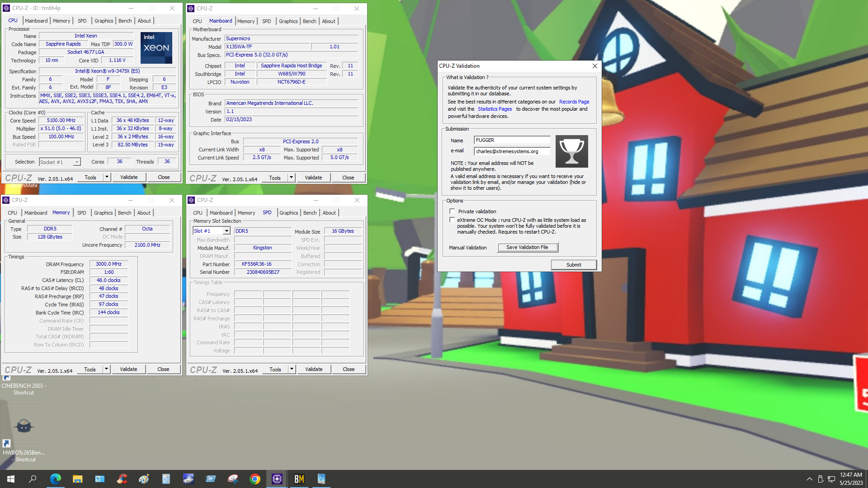Click Name field containing FUGGER
Viewport: 868px width, 488px height.
[512, 140]
